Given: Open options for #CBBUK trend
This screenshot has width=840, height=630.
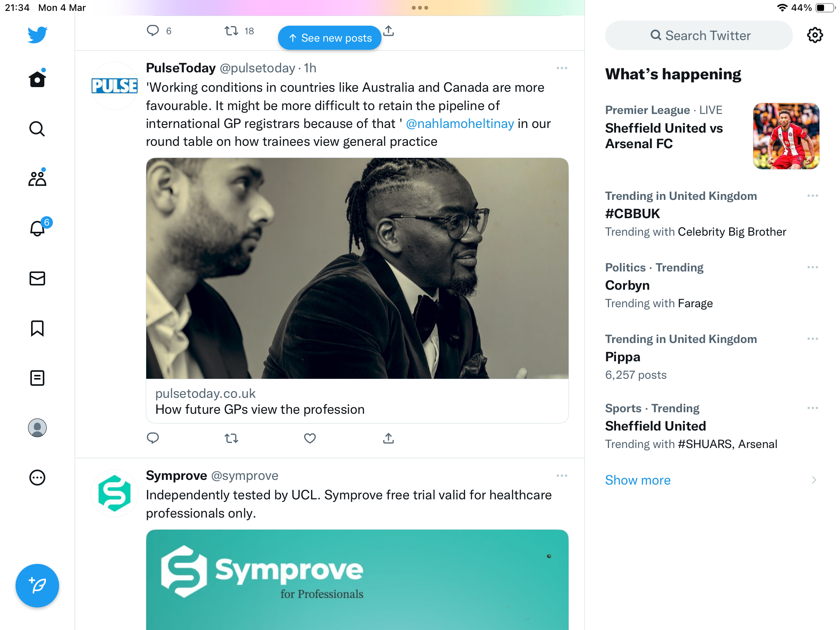Looking at the screenshot, I should pyautogui.click(x=813, y=196).
